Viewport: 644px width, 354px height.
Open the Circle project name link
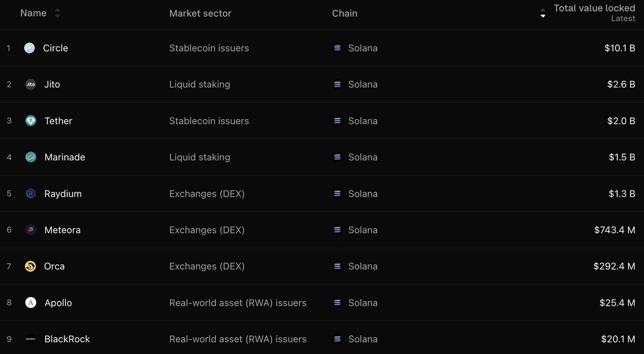pyautogui.click(x=55, y=48)
